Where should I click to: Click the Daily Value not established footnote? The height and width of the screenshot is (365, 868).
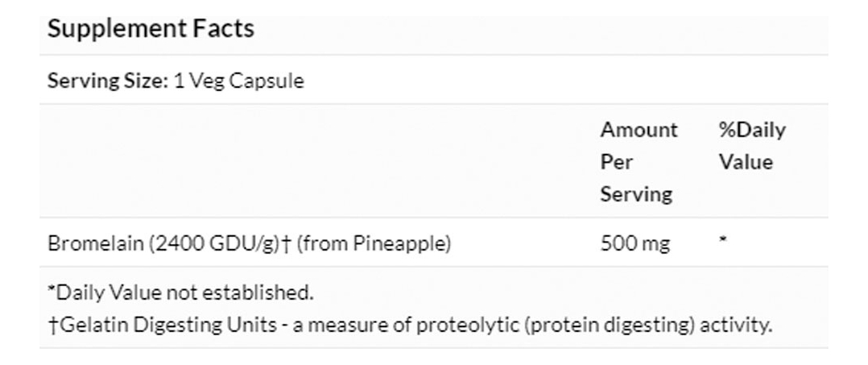[180, 292]
